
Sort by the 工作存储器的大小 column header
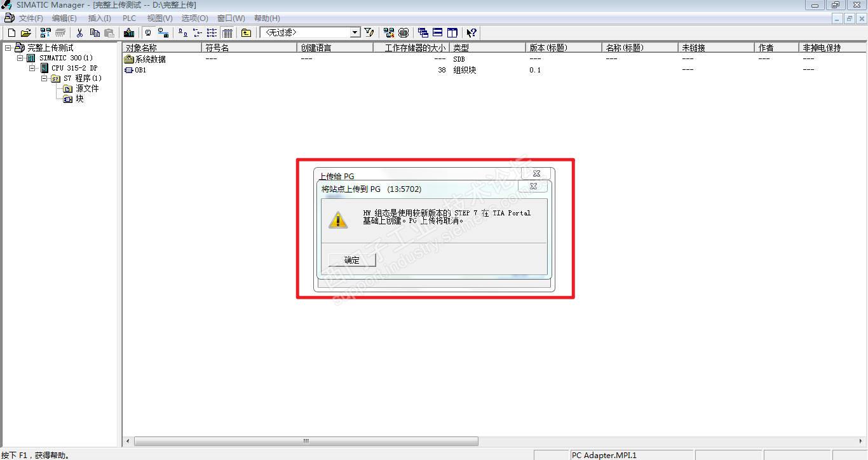click(412, 48)
